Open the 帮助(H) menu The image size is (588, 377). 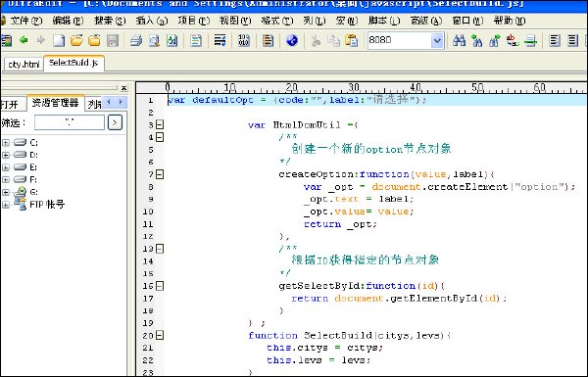(x=510, y=21)
